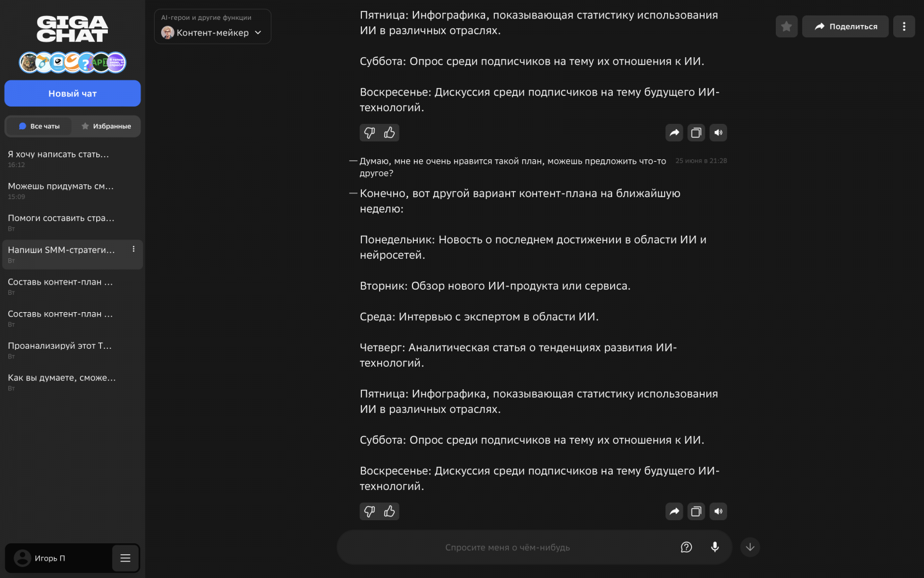Screen dimensions: 924x578
Task: Focus the Спросите меня о чём-нибудь input field
Action: click(507, 547)
